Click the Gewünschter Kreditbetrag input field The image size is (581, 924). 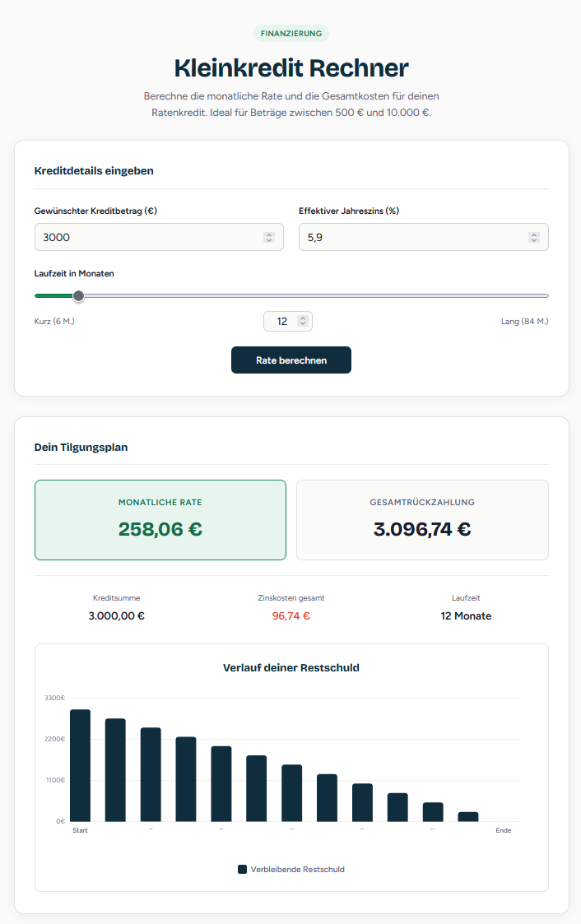pyautogui.click(x=159, y=237)
